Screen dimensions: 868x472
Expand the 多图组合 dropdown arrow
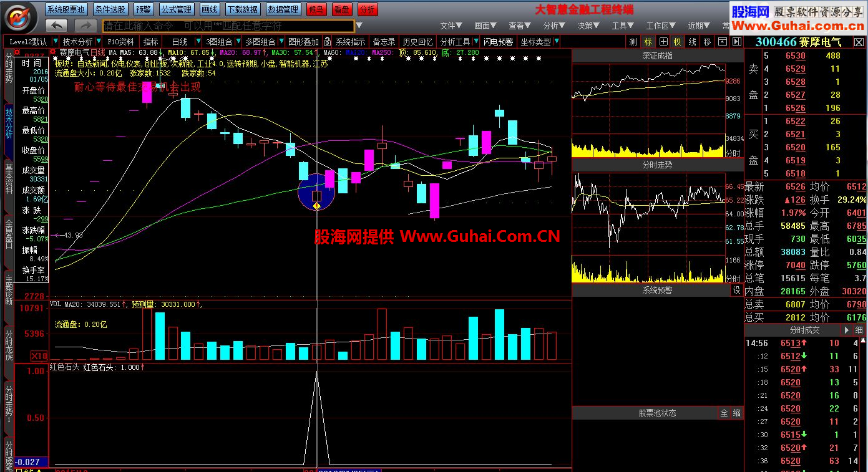tap(280, 42)
